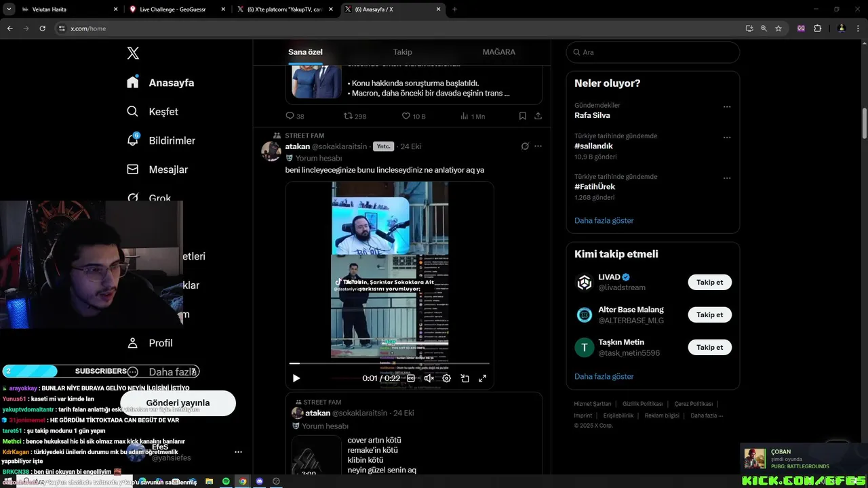Reload the page
Screen dimensions: 868x488
pos(42,28)
